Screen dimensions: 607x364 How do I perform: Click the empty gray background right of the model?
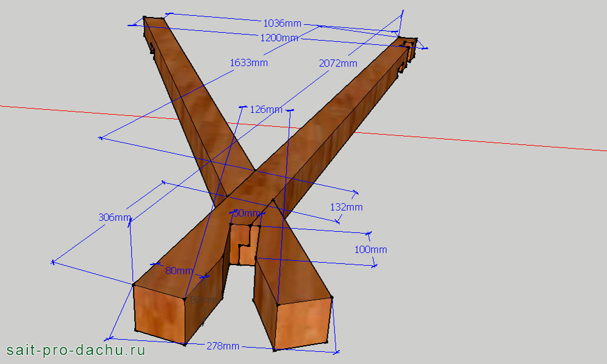pyautogui.click(x=516, y=255)
